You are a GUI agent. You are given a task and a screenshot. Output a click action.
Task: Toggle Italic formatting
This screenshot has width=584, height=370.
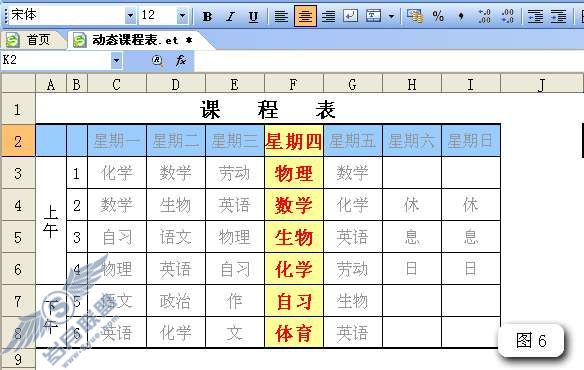[x=231, y=16]
